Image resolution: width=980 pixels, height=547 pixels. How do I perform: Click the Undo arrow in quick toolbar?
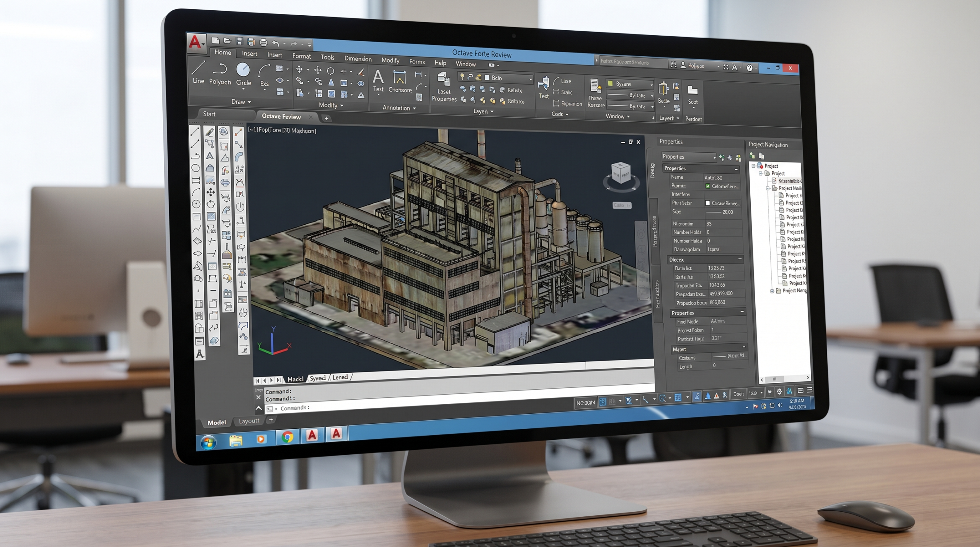[275, 43]
